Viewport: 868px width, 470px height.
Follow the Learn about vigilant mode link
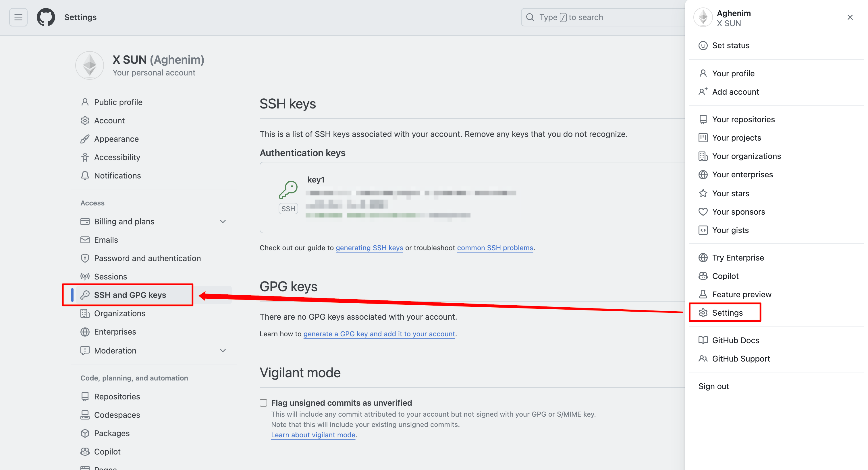(x=313, y=435)
